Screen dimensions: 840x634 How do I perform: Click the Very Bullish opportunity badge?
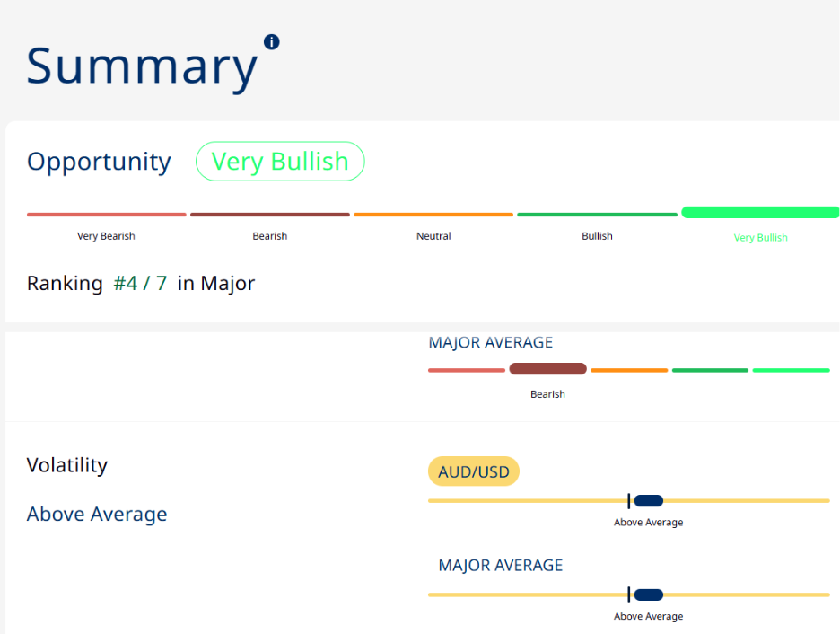280,162
